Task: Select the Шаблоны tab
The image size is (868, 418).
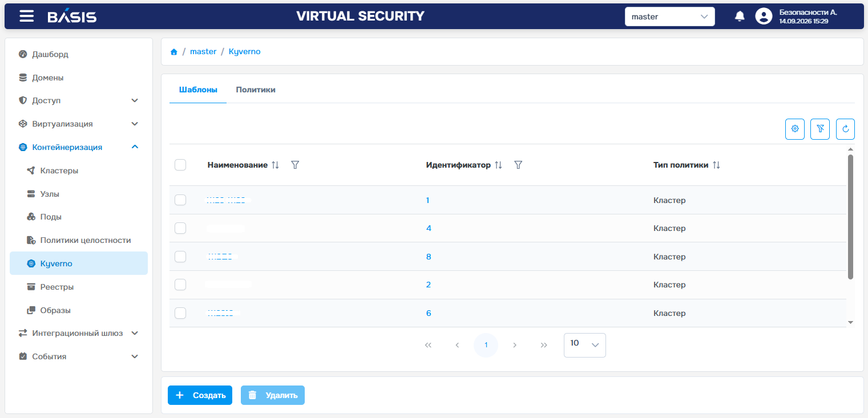Action: pos(198,90)
